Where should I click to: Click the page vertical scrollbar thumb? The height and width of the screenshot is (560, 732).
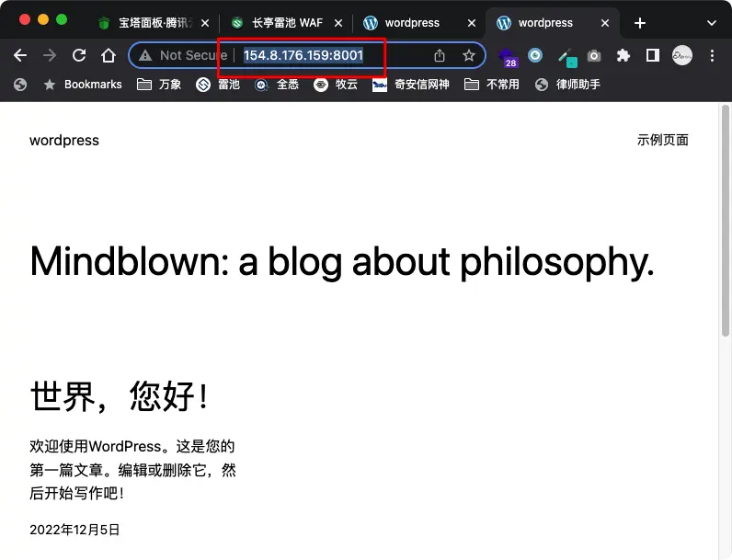coord(725,221)
